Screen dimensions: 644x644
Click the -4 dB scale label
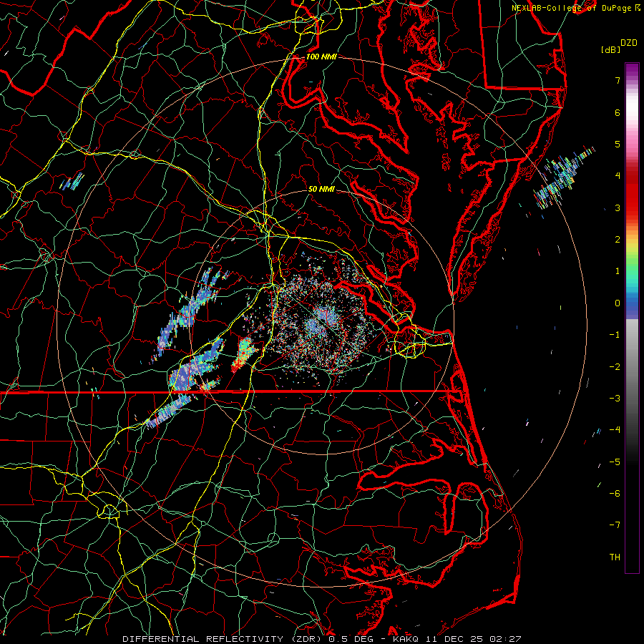point(615,430)
